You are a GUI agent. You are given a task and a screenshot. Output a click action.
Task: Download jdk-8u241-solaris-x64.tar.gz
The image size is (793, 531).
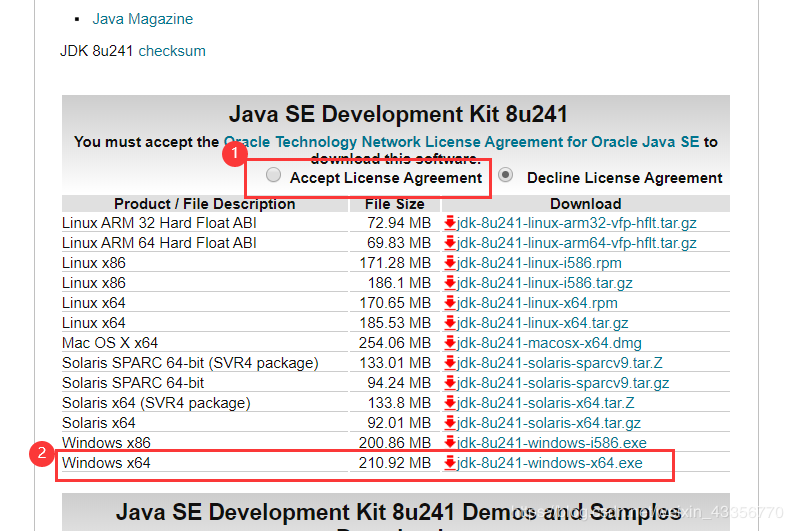click(549, 423)
